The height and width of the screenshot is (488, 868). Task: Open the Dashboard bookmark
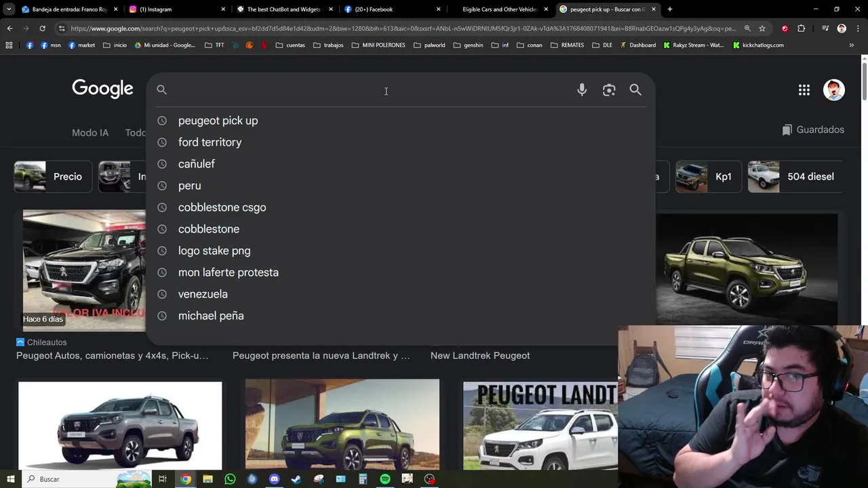(637, 45)
